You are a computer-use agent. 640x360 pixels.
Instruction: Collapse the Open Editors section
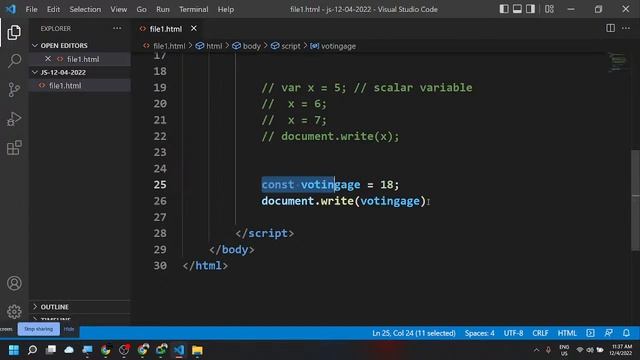pyautogui.click(x=64, y=45)
